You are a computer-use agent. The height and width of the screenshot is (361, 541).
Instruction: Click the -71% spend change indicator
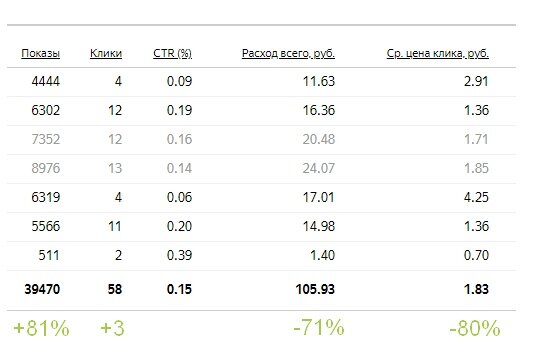click(x=318, y=327)
